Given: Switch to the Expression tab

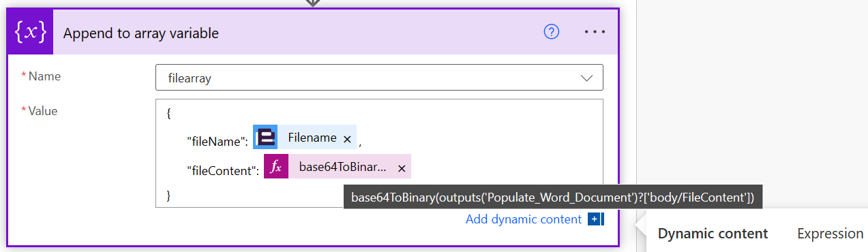Looking at the screenshot, I should click(x=830, y=234).
